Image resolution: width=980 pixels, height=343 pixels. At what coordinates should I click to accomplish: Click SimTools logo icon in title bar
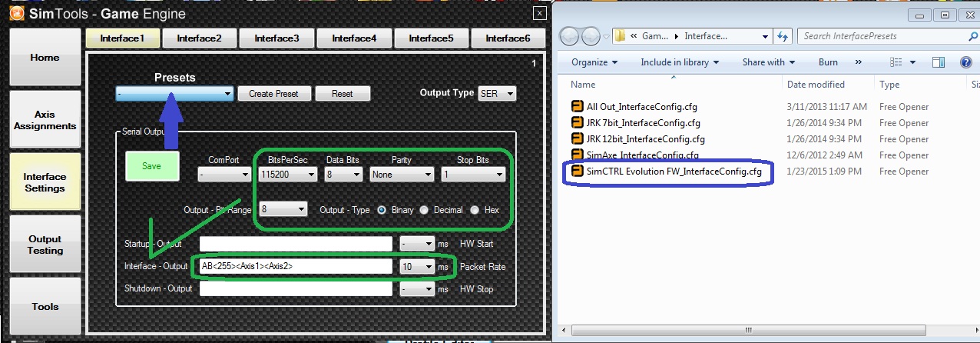pyautogui.click(x=15, y=14)
